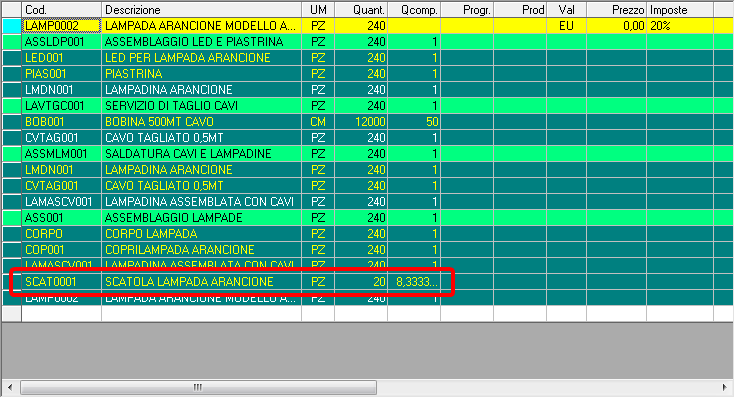The width and height of the screenshot is (735, 398).
Task: Select row header beside BOB001
Action: tap(12, 122)
